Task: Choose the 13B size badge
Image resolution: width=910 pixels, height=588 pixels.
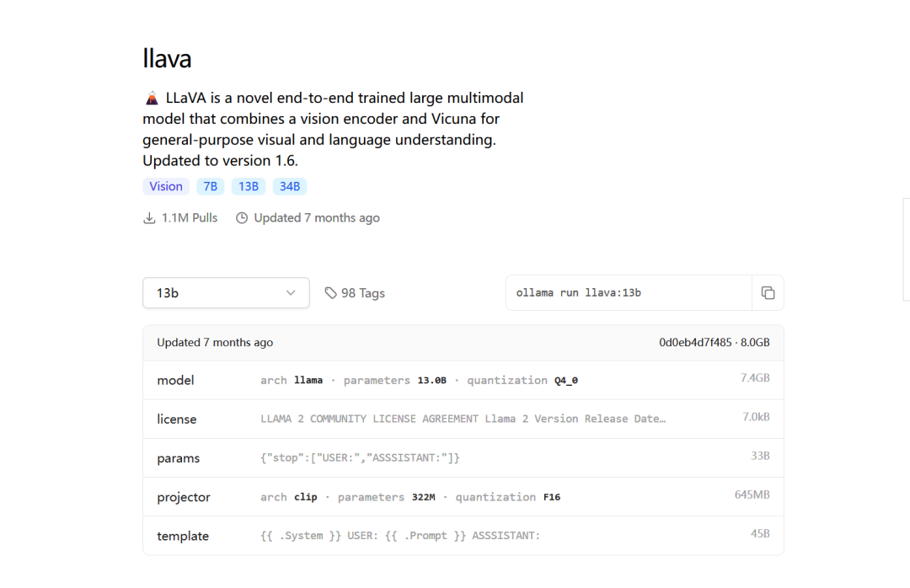Action: [x=249, y=187]
